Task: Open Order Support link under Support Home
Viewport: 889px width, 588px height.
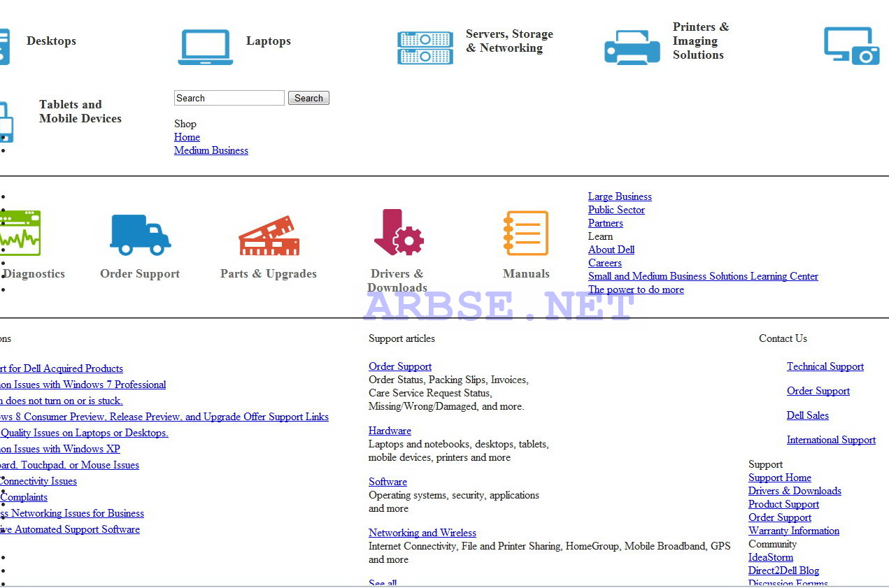Action: 780,517
